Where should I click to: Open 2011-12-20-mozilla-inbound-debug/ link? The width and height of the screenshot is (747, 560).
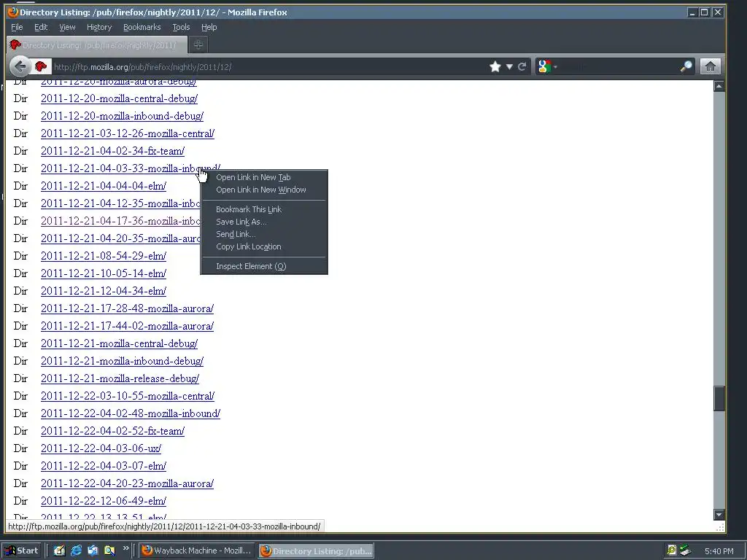122,116
